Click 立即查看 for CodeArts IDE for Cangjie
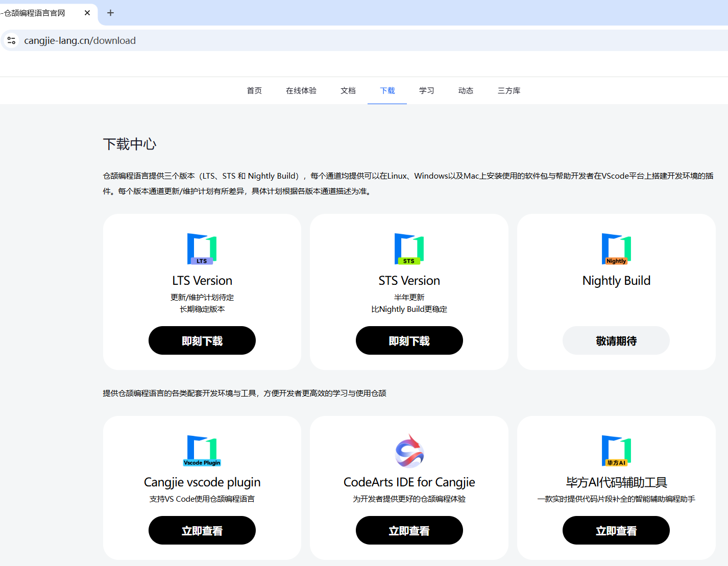The image size is (728, 566). coord(409,530)
